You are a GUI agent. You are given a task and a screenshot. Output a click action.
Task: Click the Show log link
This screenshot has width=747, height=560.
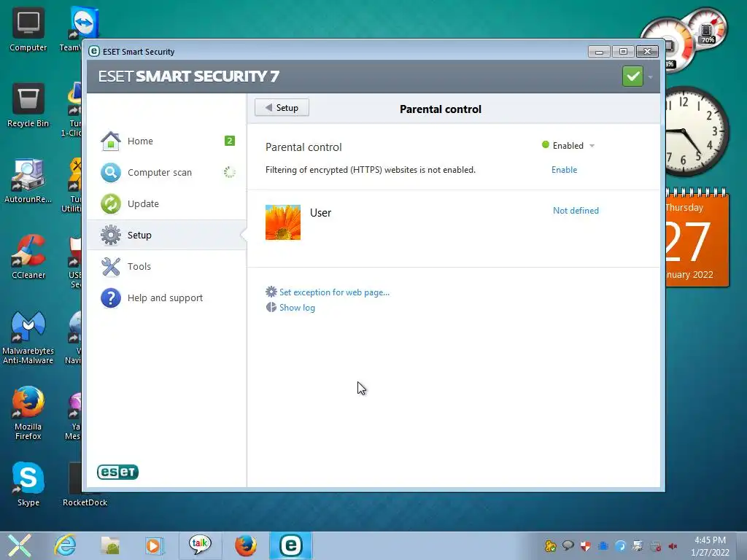[x=297, y=308]
